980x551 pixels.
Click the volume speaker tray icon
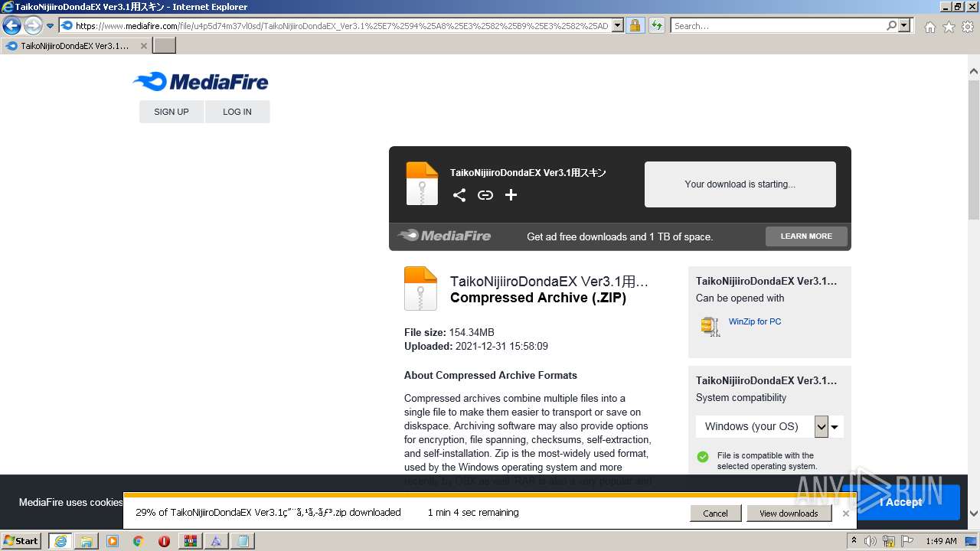871,541
